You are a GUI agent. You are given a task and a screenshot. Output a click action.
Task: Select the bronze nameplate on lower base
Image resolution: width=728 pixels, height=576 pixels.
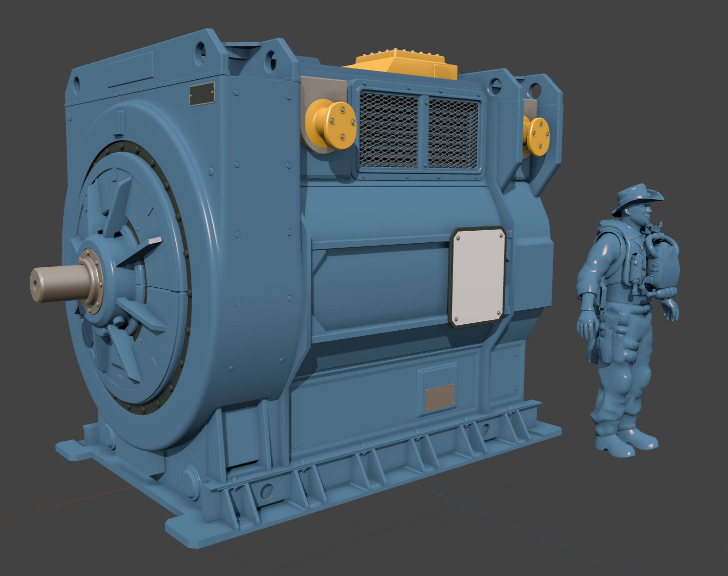click(x=439, y=397)
